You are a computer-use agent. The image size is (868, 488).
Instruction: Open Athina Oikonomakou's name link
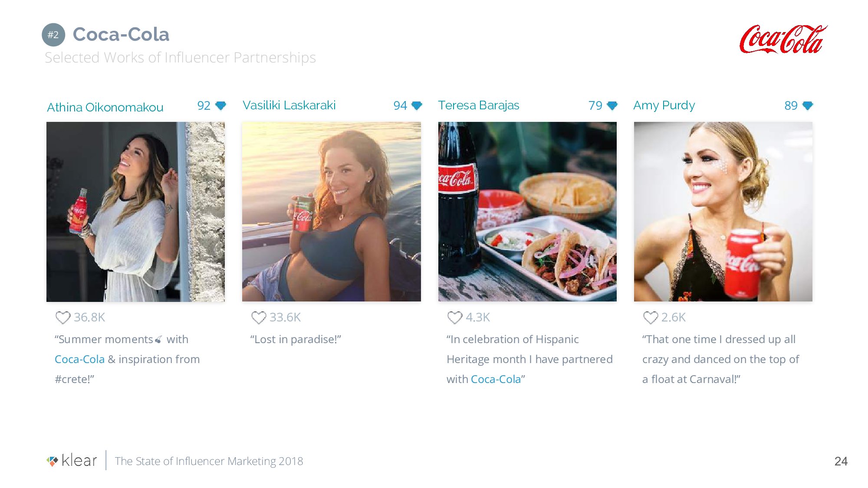tap(105, 107)
